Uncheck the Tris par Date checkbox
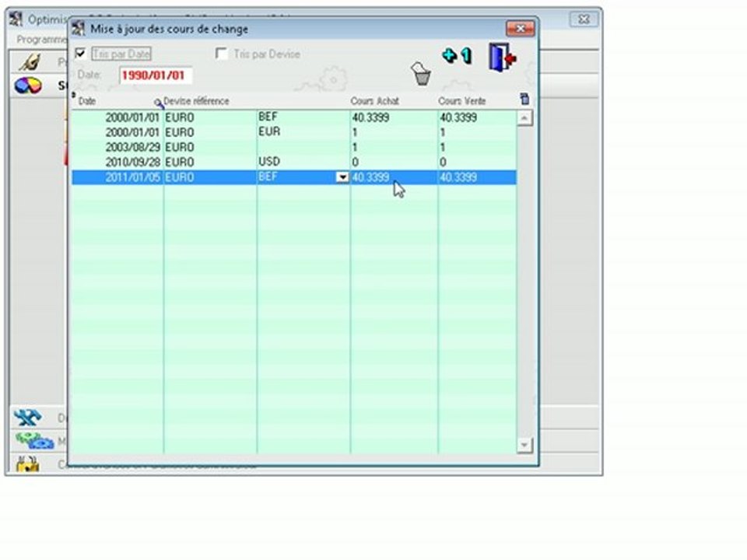The width and height of the screenshot is (747, 560). pos(80,54)
